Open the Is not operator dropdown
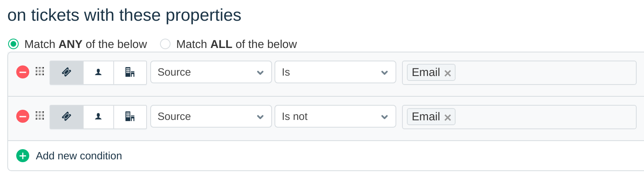This screenshot has height=176, width=644. coord(335,117)
